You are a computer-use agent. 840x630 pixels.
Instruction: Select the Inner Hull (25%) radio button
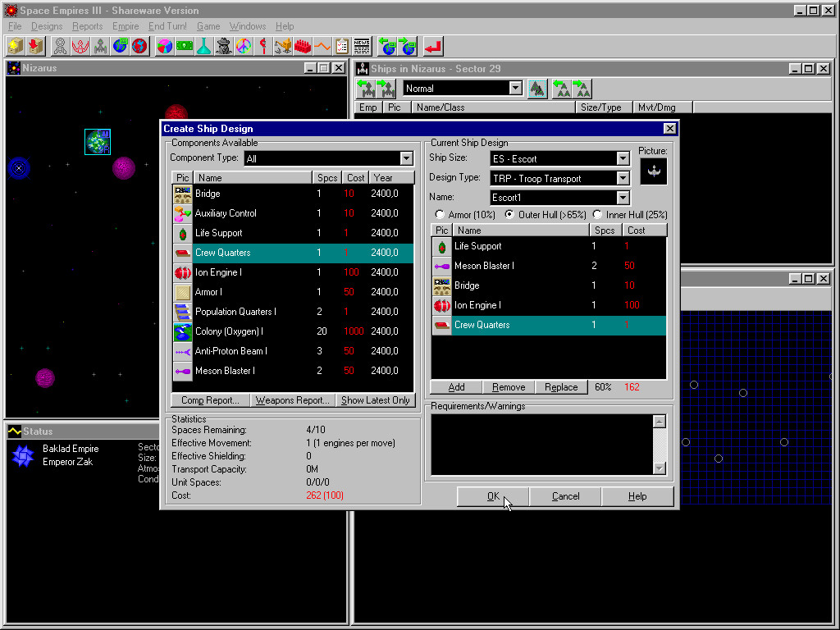point(597,214)
